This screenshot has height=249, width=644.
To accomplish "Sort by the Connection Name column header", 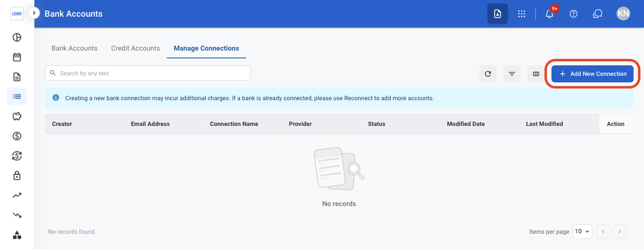I will tap(234, 124).
